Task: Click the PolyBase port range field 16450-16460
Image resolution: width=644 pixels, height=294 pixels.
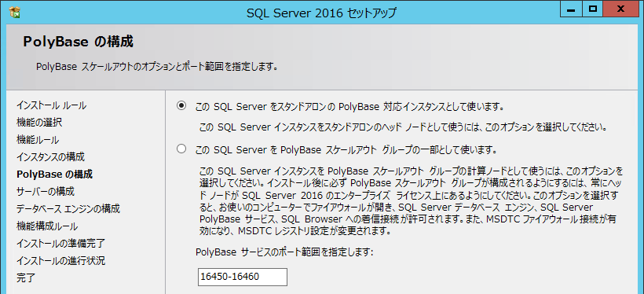Action: tap(243, 277)
